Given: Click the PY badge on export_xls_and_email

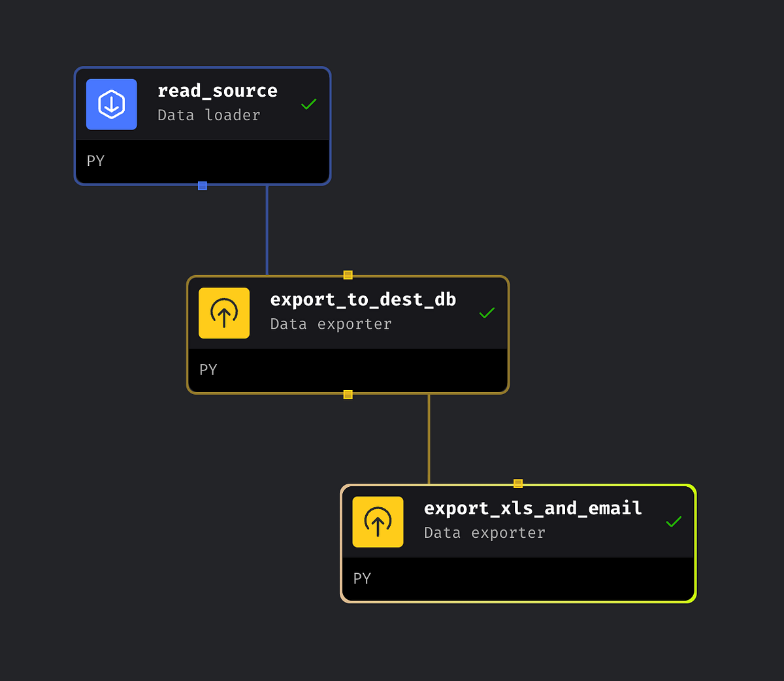Looking at the screenshot, I should click(x=362, y=578).
